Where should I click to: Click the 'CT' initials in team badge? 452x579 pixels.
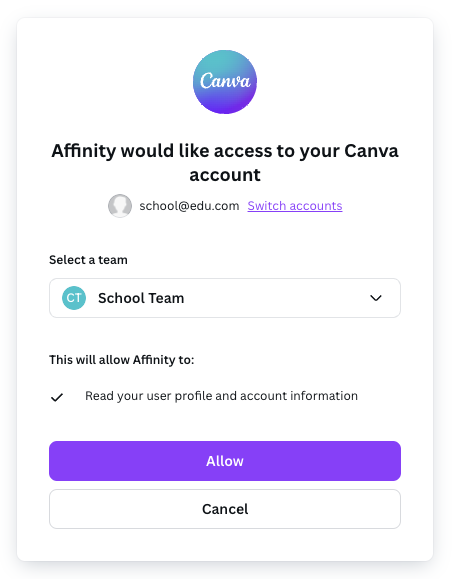(74, 298)
